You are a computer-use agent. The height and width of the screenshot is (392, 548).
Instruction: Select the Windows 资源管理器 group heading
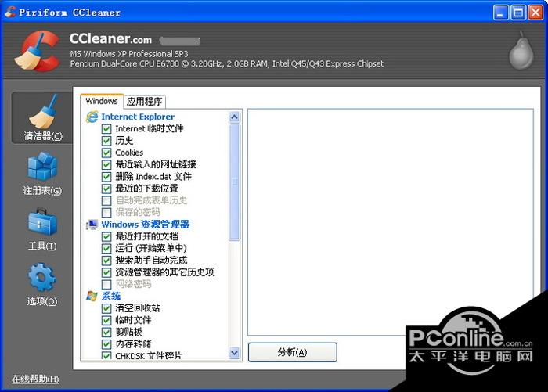pos(145,225)
